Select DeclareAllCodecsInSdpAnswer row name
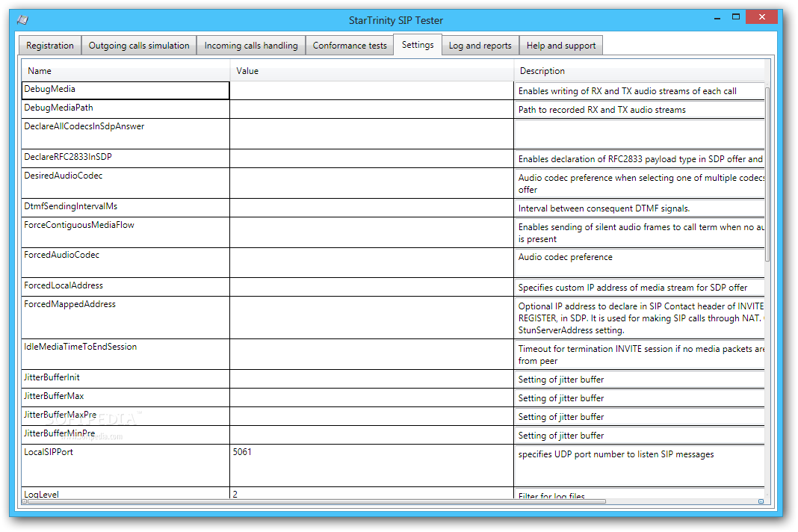This screenshot has height=532, width=798. click(126, 134)
